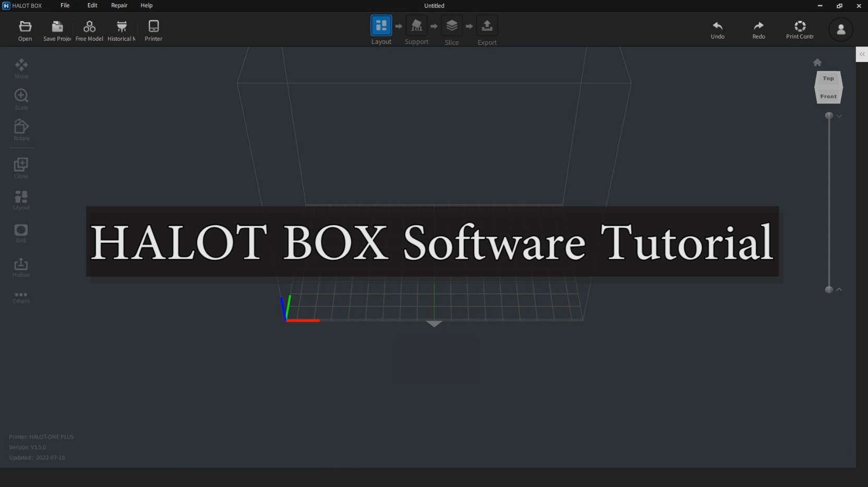This screenshot has width=868, height=487.
Task: Collapse the right side panel
Action: tap(861, 54)
